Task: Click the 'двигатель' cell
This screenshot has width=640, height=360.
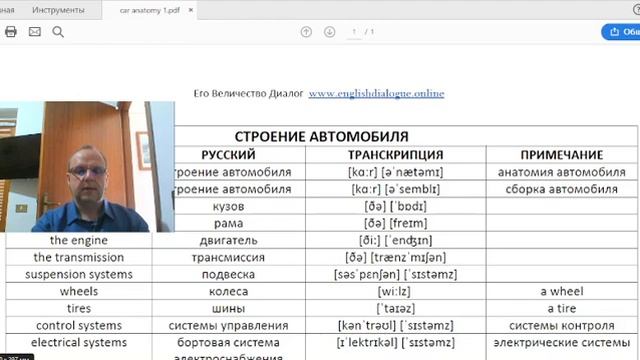Action: (x=229, y=240)
